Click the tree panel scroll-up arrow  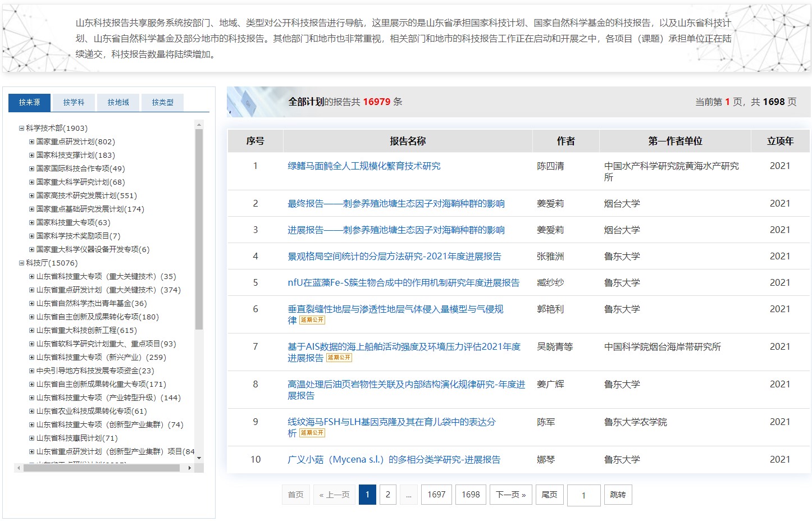(x=199, y=124)
